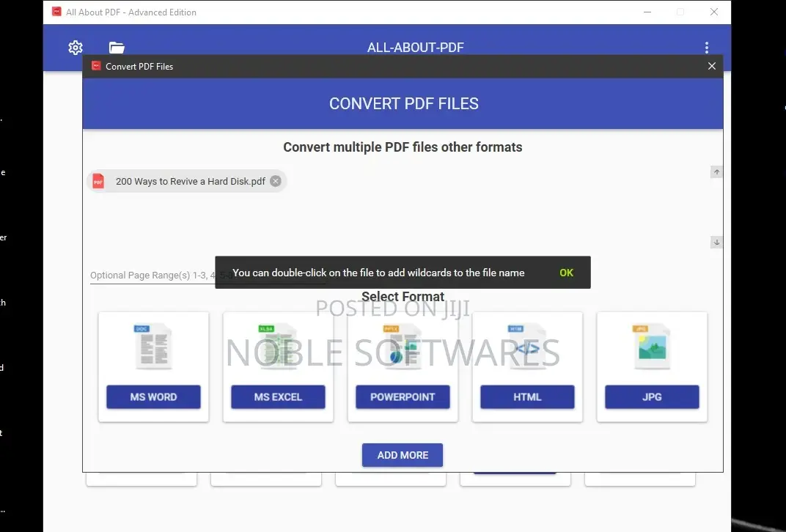
Task: Convert to HTML
Action: (527, 396)
